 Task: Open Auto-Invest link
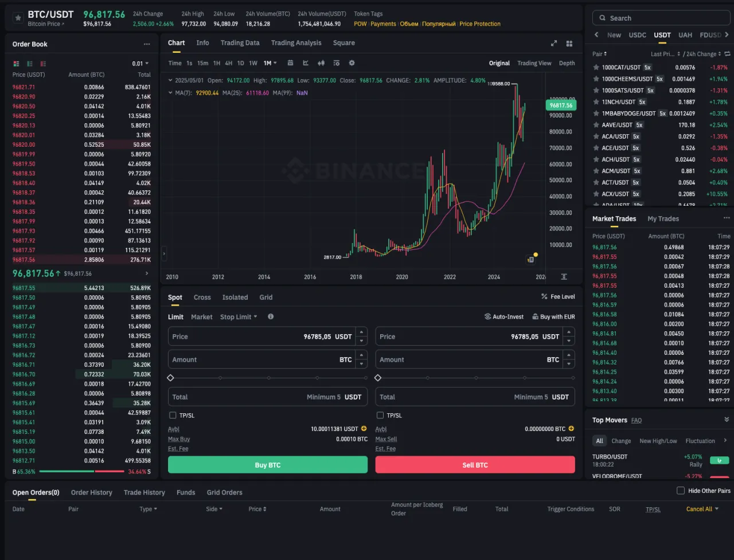coord(504,317)
